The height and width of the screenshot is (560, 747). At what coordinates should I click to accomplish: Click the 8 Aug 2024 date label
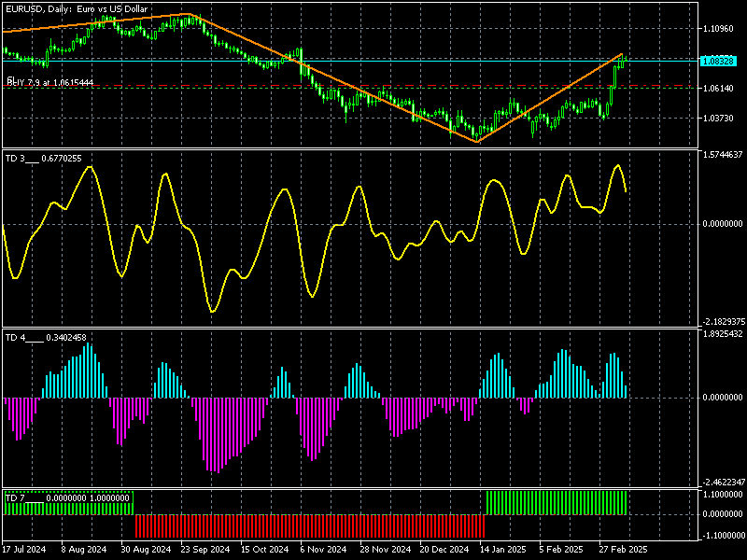click(x=84, y=549)
